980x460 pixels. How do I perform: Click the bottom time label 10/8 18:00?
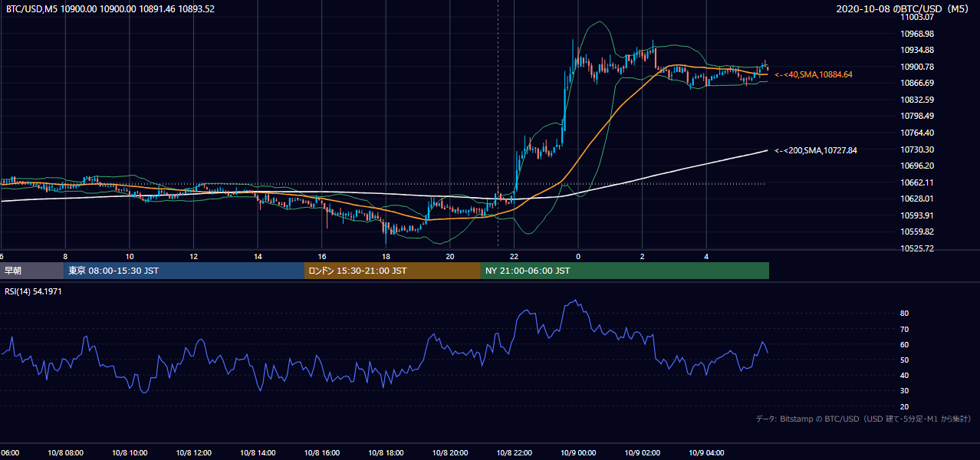(386, 453)
